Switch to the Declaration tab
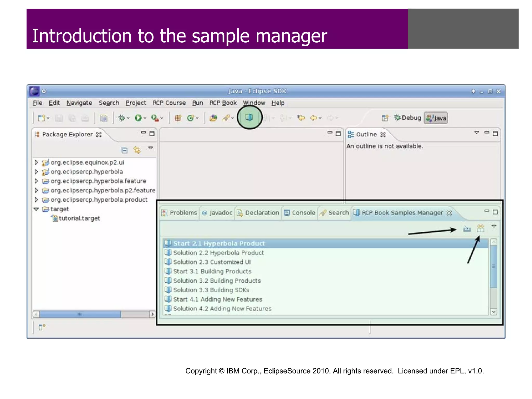The height and width of the screenshot is (399, 532). (258, 213)
